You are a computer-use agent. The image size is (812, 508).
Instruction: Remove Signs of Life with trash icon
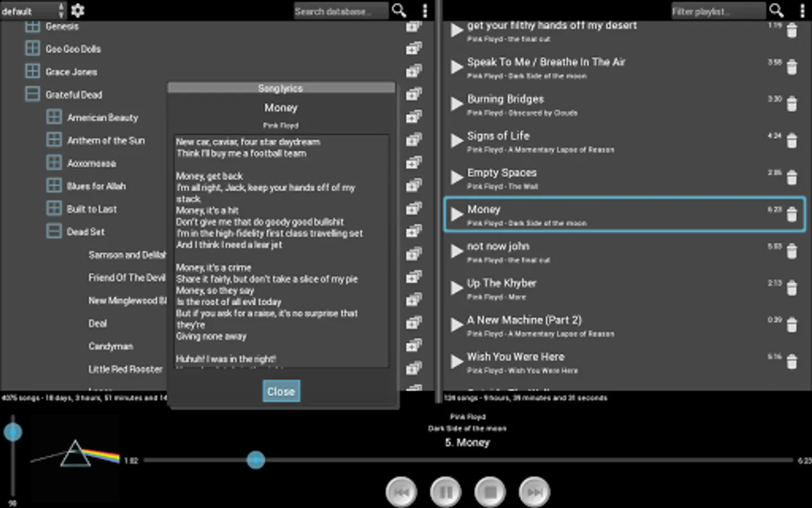point(792,141)
